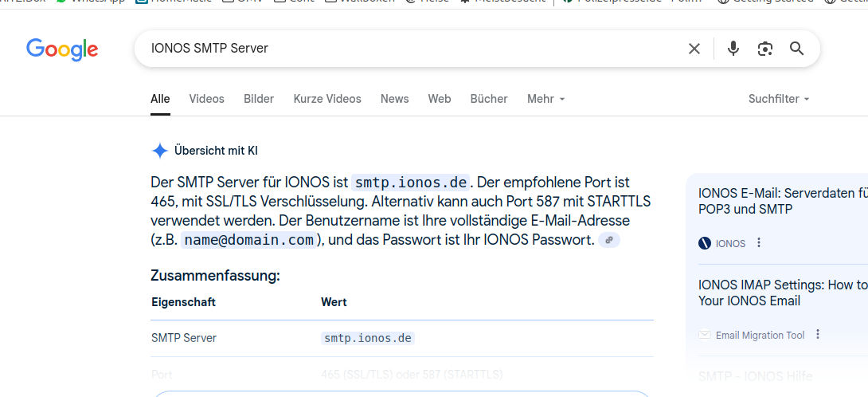Click the 'smtp.ionos.de' chip in the paragraph
The height and width of the screenshot is (397, 868).
tap(411, 183)
